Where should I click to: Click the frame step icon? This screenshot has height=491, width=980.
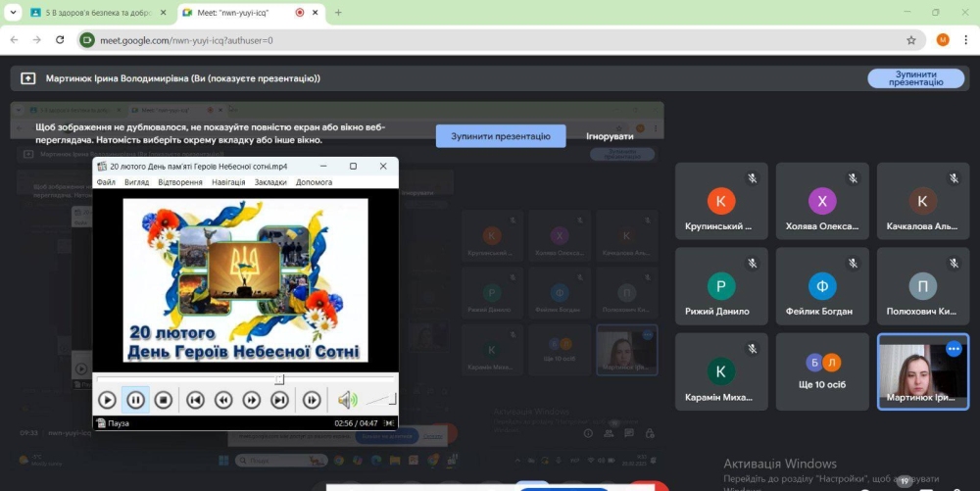pos(312,400)
